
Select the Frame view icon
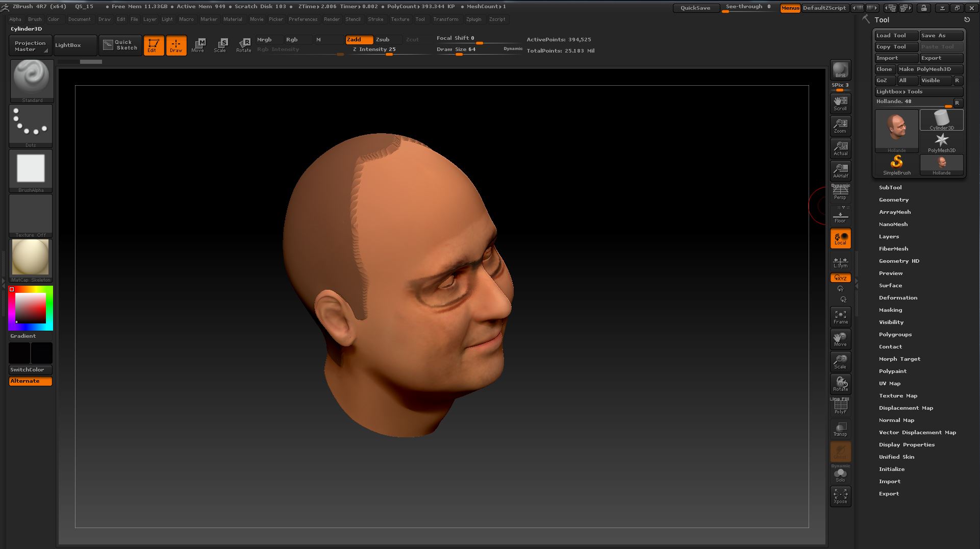[x=840, y=317]
